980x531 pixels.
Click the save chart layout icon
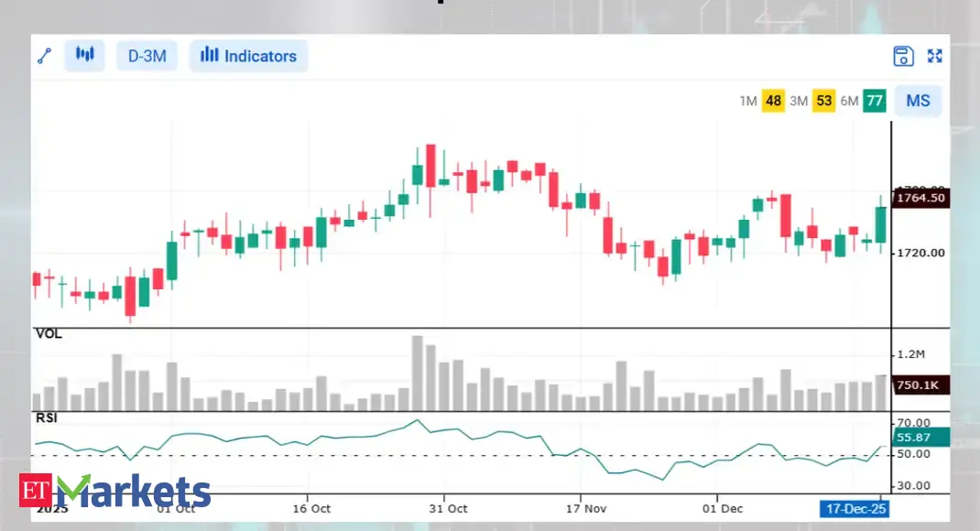pyautogui.click(x=902, y=56)
